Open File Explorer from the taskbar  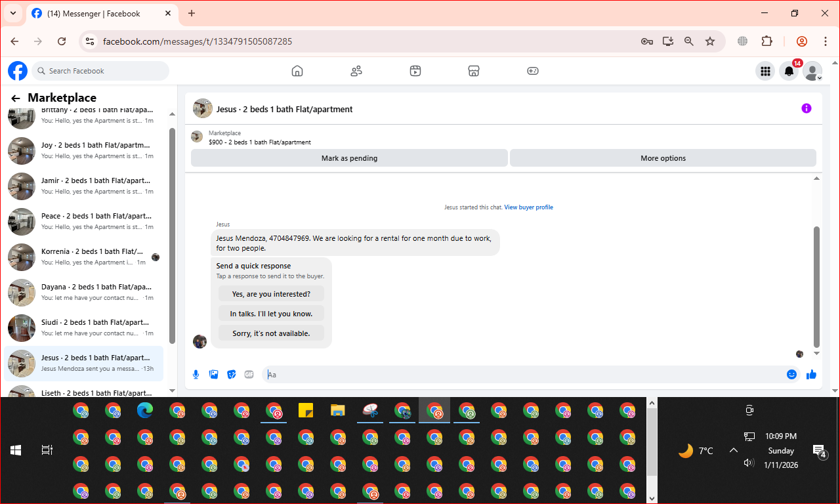click(x=338, y=411)
